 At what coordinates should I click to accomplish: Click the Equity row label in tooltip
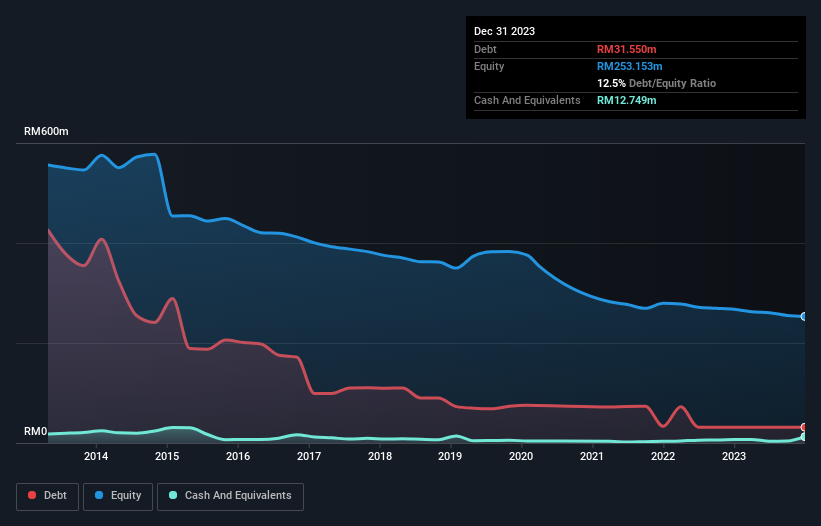point(489,66)
